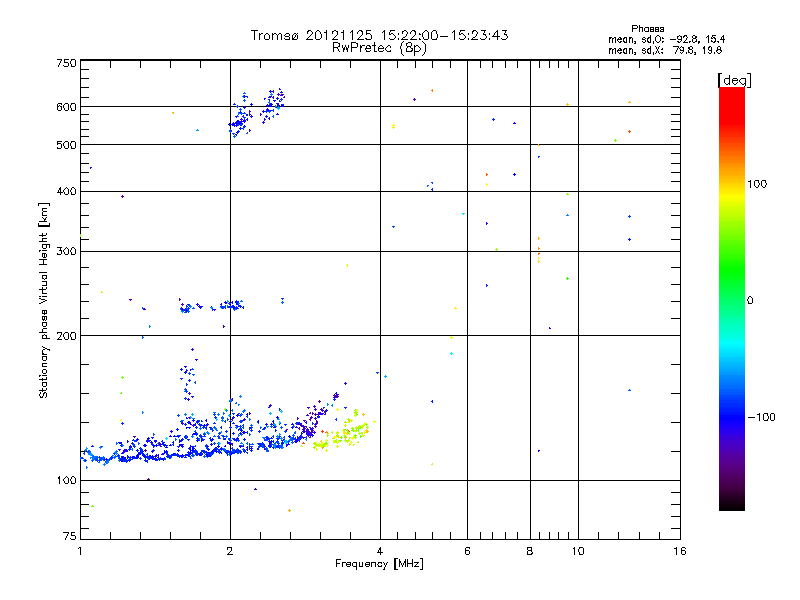Click the x-axis label '2'
The width and height of the screenshot is (800, 600).
[230, 551]
